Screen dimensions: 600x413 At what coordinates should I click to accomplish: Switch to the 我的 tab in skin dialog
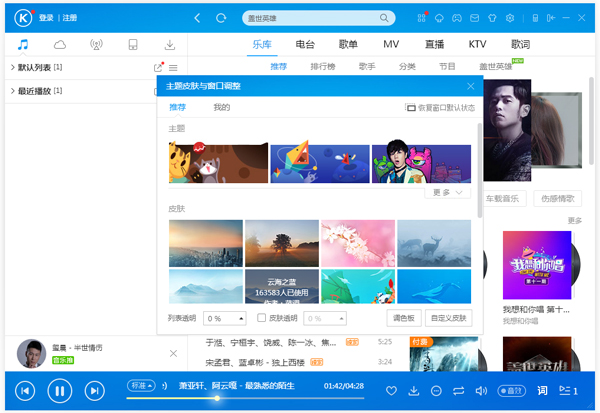[x=221, y=107]
